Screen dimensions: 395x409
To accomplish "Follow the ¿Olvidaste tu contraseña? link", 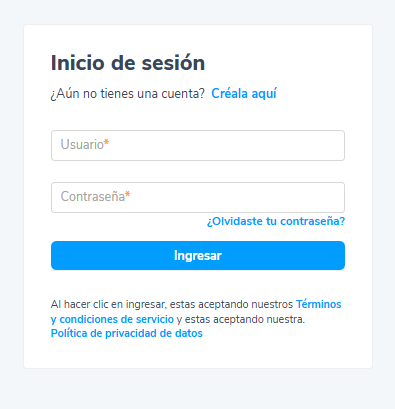I will [x=276, y=221].
